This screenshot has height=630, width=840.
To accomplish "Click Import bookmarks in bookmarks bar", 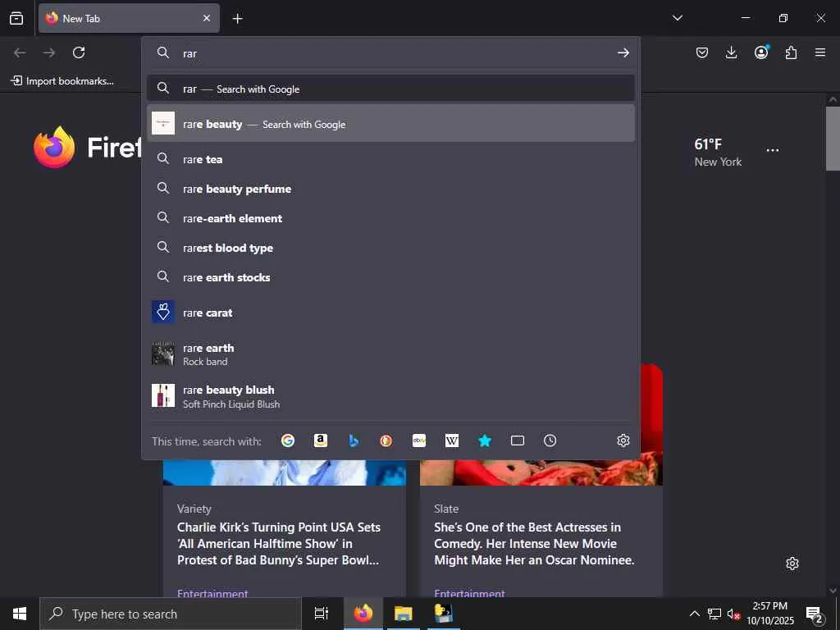I will [x=62, y=81].
